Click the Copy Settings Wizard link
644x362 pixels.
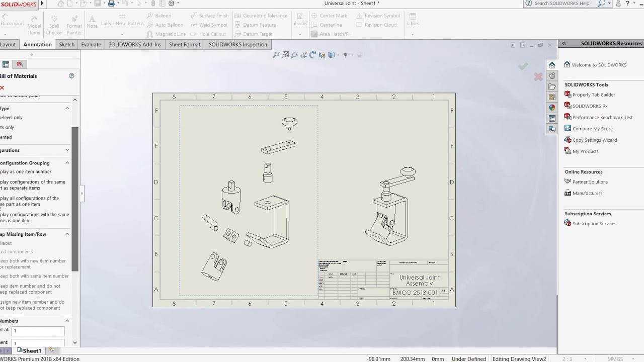[594, 140]
